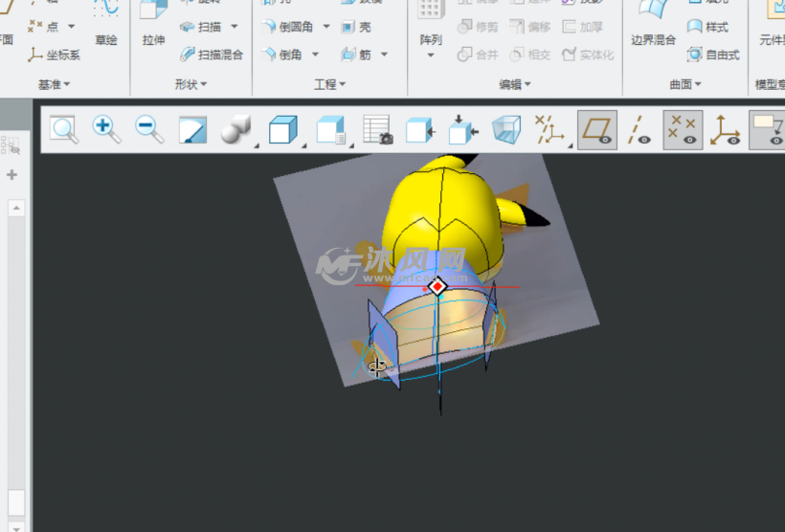The width and height of the screenshot is (785, 532).
Task: Click the grayed-out 合并 merge button
Action: pyautogui.click(x=478, y=55)
